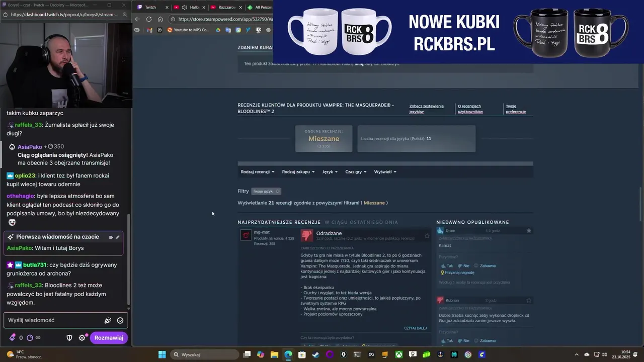
Task: Mute the Halloween YouTube tab via speaker icon
Action: pos(184,8)
